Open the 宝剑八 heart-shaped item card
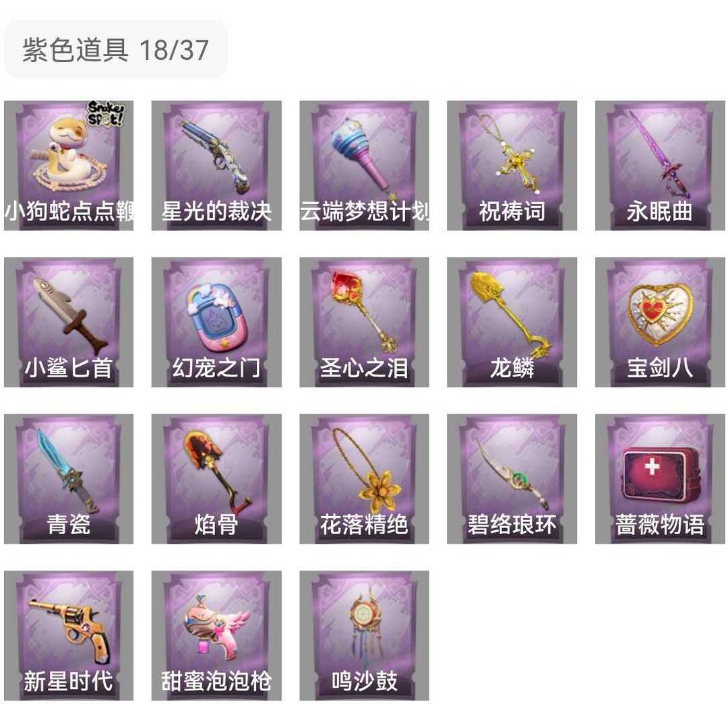The height and width of the screenshot is (704, 728). point(660,322)
